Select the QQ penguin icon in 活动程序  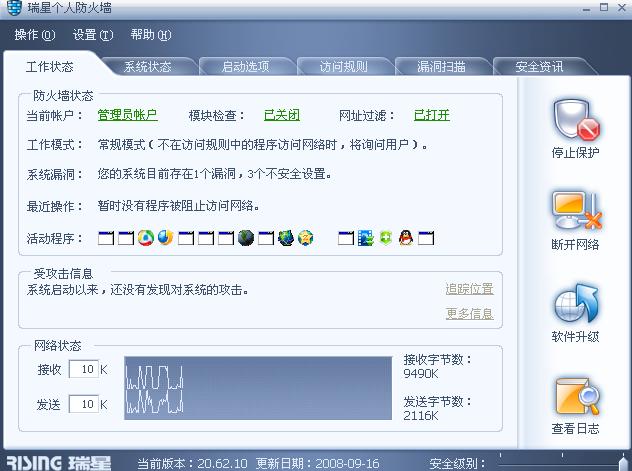[x=406, y=238]
